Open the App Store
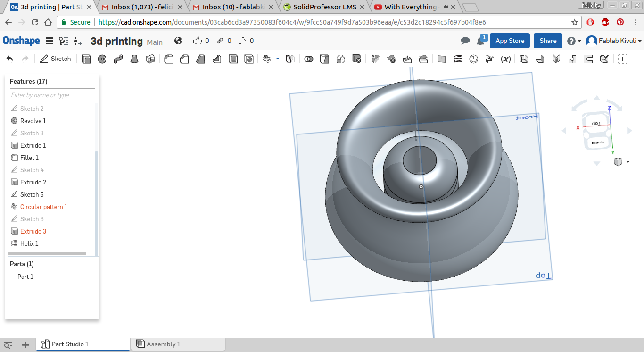 510,41
